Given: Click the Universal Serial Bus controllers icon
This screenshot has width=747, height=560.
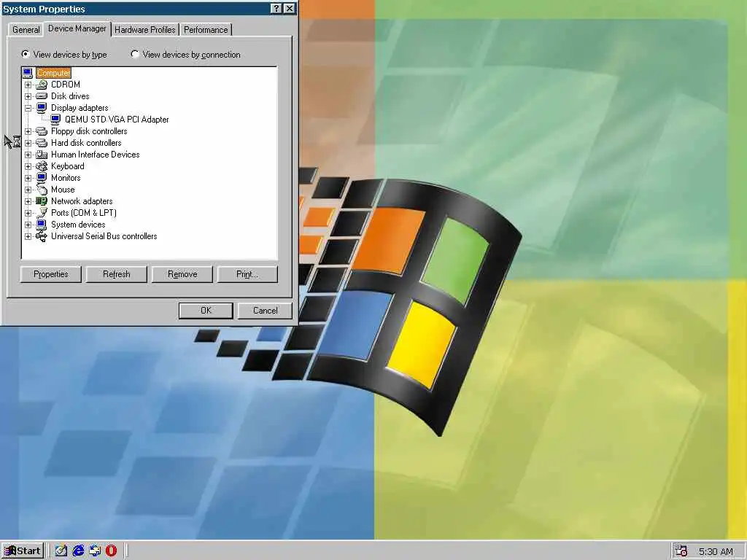Looking at the screenshot, I should [x=42, y=236].
